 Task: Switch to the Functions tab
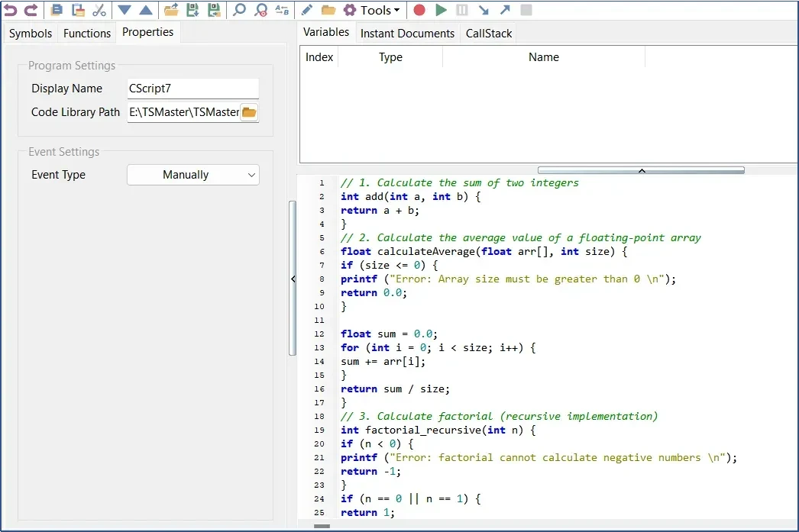pyautogui.click(x=87, y=33)
